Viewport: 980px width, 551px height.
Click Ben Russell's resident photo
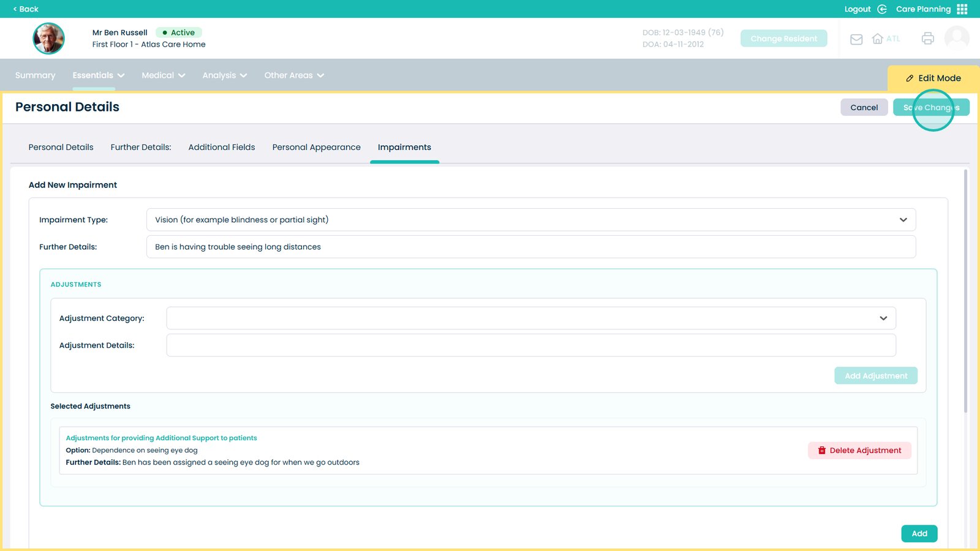click(48, 39)
